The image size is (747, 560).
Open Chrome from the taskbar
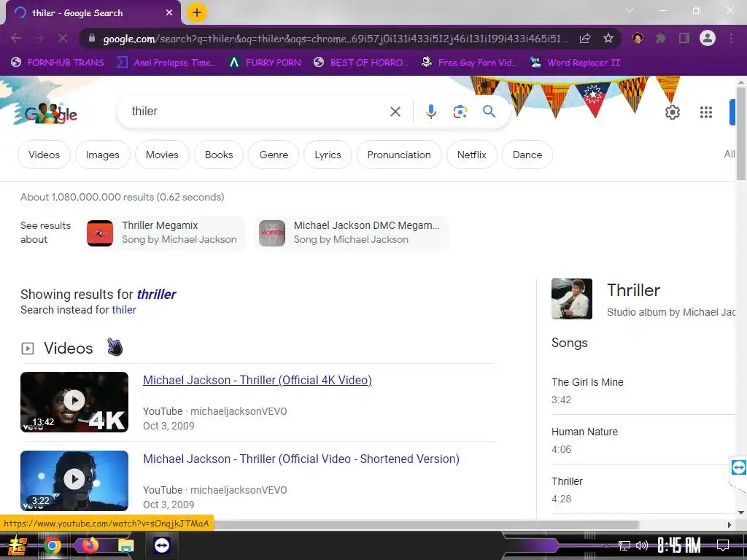click(x=53, y=545)
